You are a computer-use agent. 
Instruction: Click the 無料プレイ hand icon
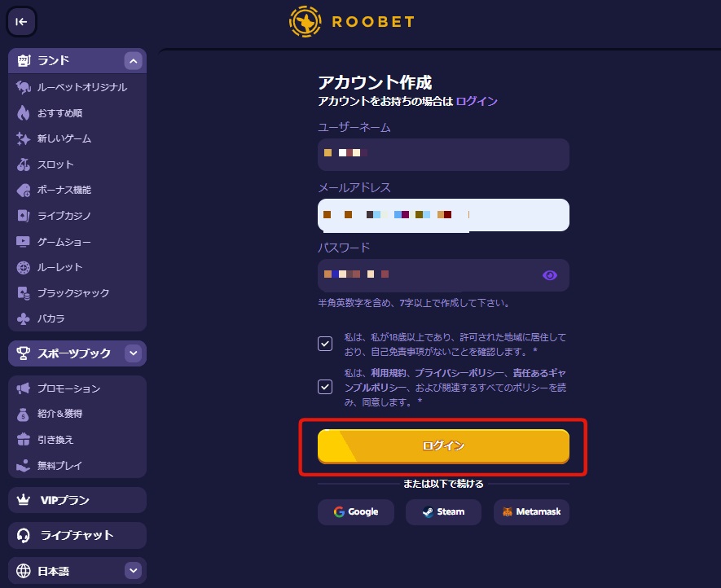[23, 466]
